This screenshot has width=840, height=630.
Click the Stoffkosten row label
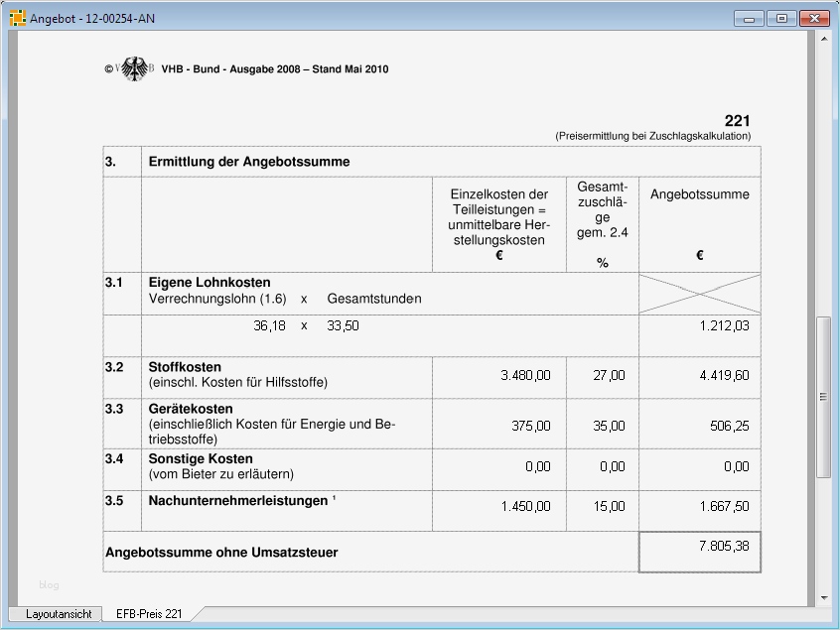(x=185, y=367)
